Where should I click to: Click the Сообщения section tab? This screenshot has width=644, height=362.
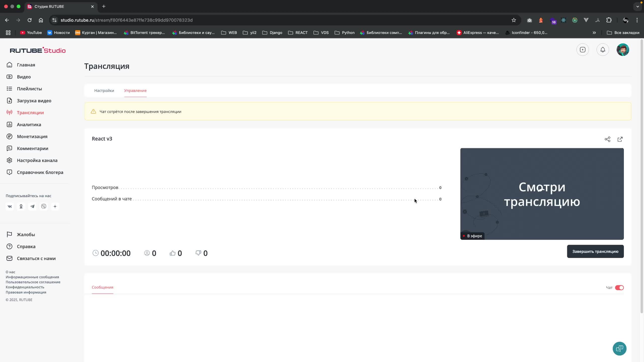102,287
